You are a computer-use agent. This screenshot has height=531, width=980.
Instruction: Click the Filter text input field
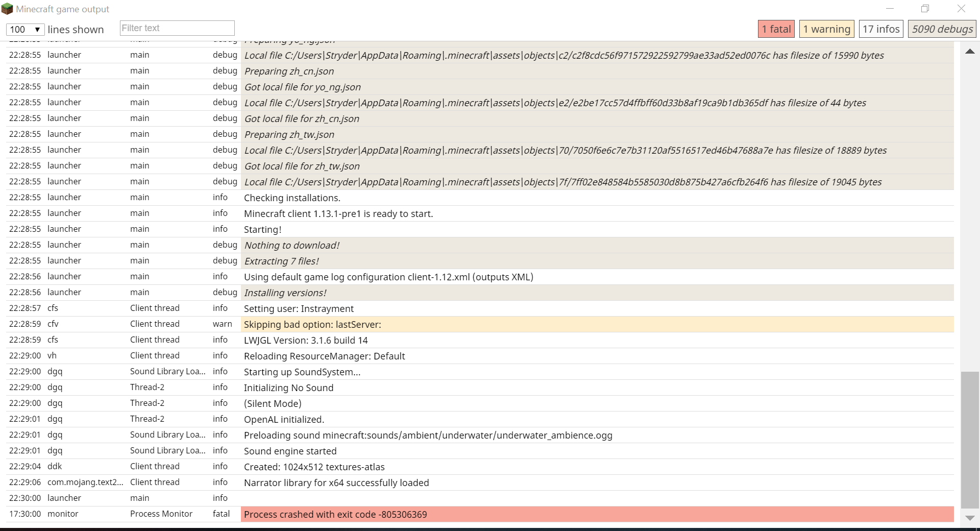(177, 28)
